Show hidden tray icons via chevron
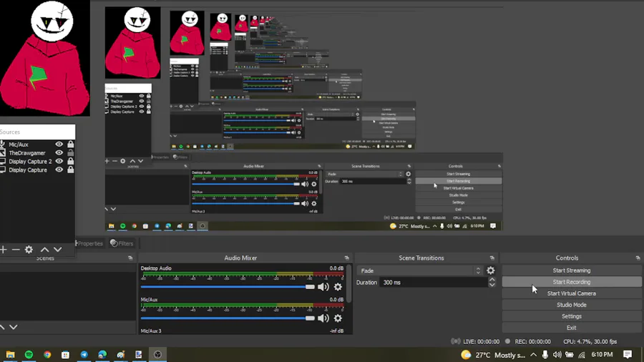Screen dimensions: 644x362 [533, 355]
